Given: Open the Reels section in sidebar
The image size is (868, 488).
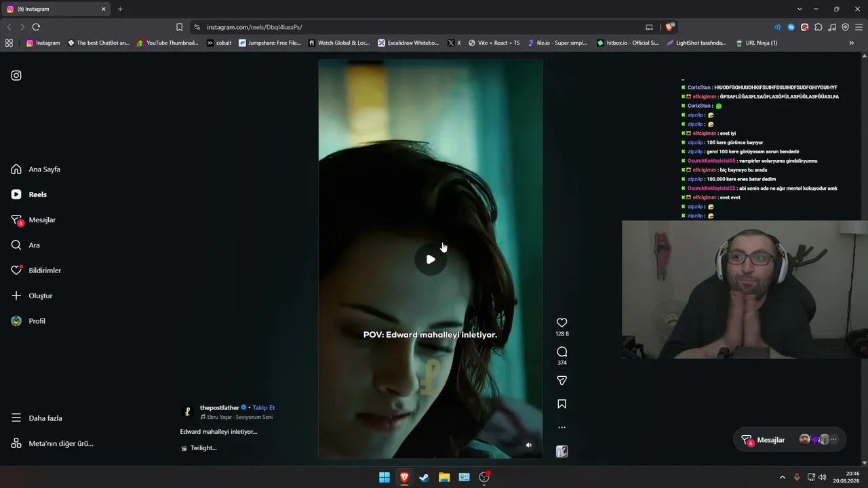Looking at the screenshot, I should 29,195.
